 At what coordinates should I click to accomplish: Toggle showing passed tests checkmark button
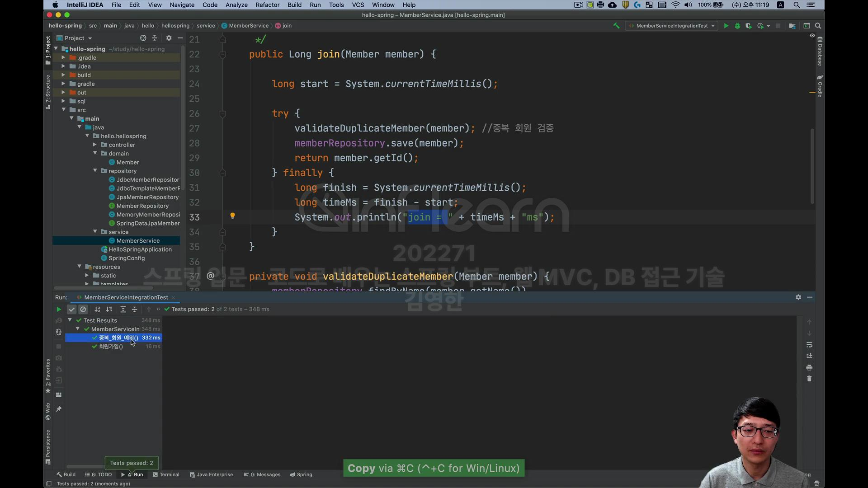pyautogui.click(x=71, y=309)
